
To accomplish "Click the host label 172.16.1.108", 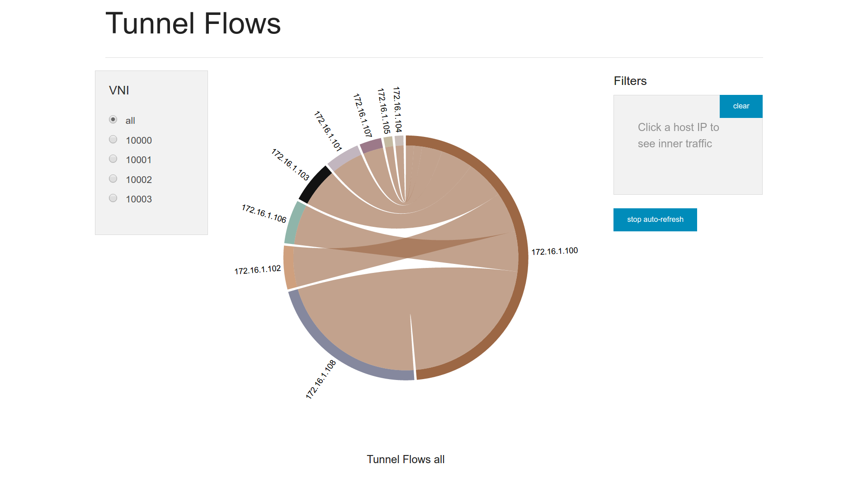I will coord(321,380).
